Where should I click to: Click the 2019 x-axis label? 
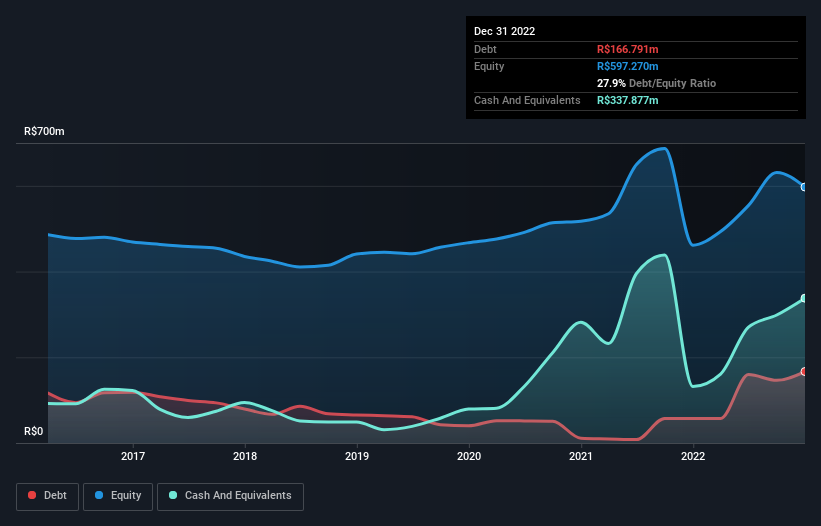click(x=357, y=456)
